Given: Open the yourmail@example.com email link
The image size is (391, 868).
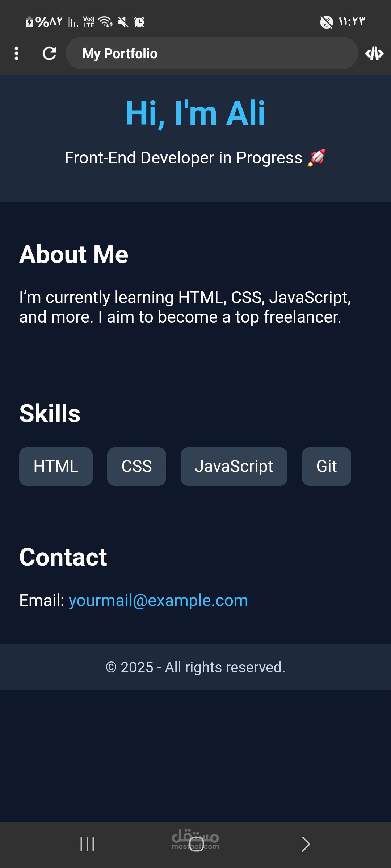Looking at the screenshot, I should pos(158,600).
